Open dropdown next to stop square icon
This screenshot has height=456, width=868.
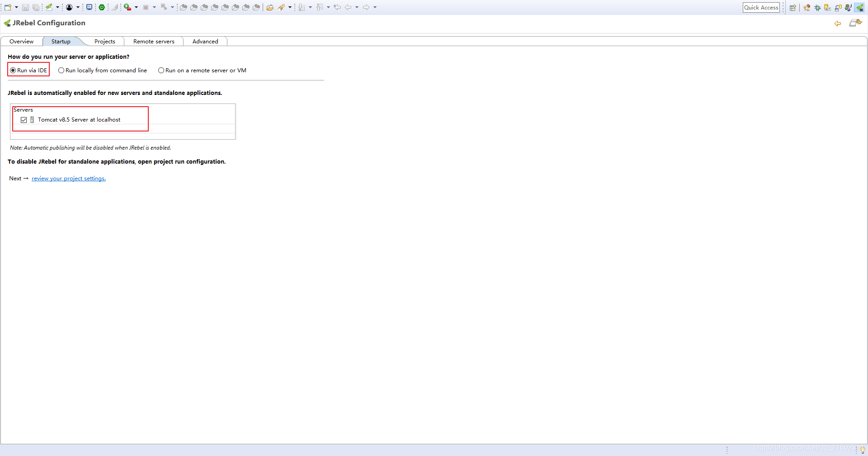tap(154, 7)
